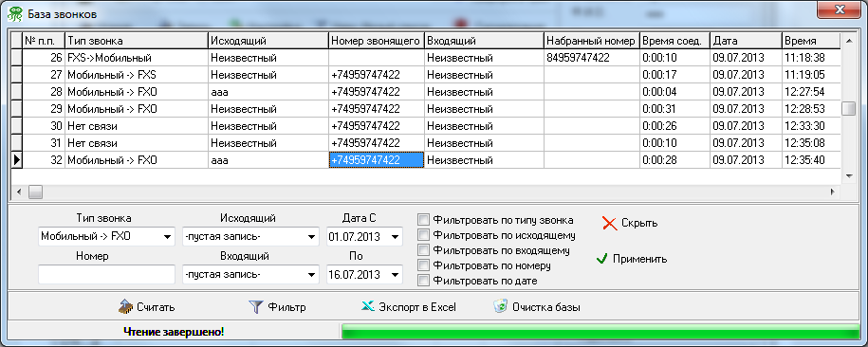Image resolution: width=868 pixels, height=347 pixels.
Task: Click the Excel export icon
Action: click(x=367, y=306)
